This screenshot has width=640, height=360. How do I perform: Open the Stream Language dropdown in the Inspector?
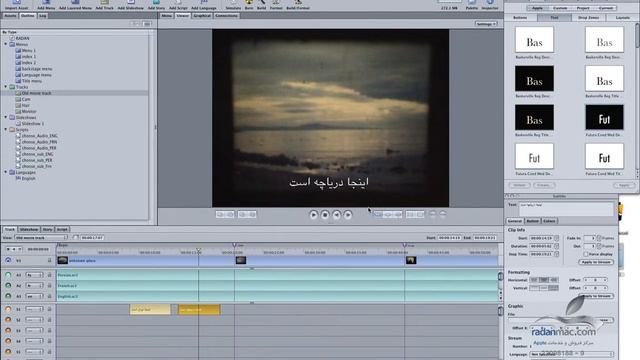point(571,354)
